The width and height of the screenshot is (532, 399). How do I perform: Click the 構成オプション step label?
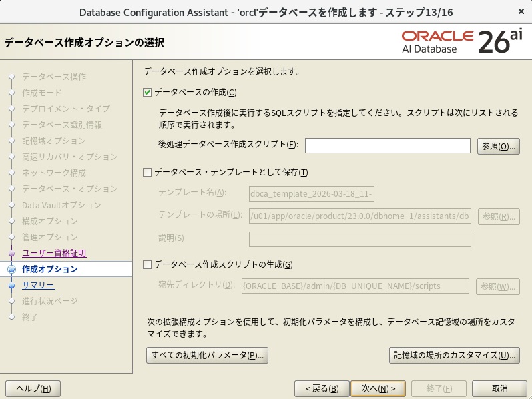tap(50, 221)
